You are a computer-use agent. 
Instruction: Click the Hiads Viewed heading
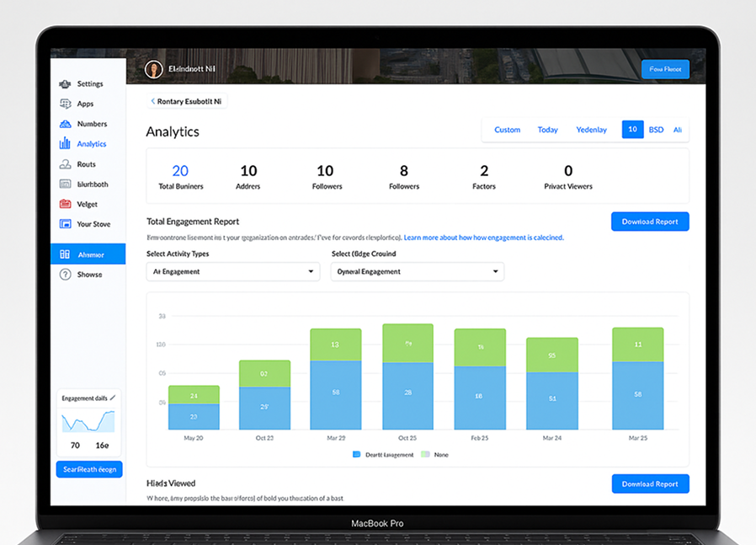point(171,484)
